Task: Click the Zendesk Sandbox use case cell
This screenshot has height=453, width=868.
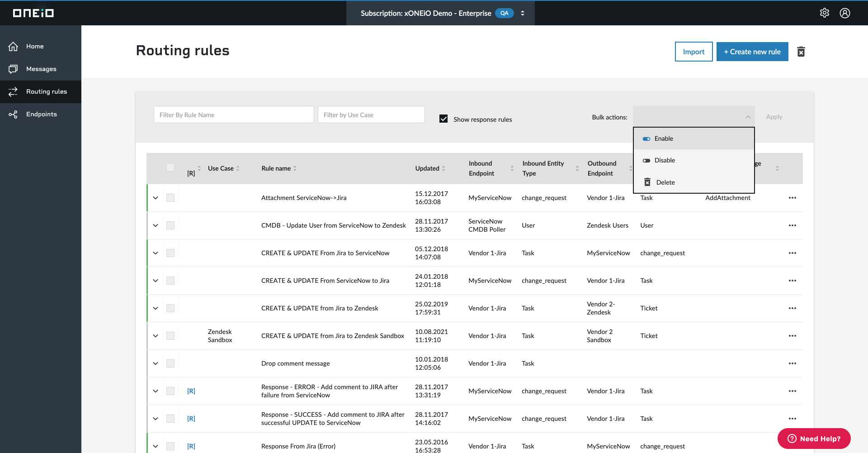Action: pyautogui.click(x=220, y=336)
